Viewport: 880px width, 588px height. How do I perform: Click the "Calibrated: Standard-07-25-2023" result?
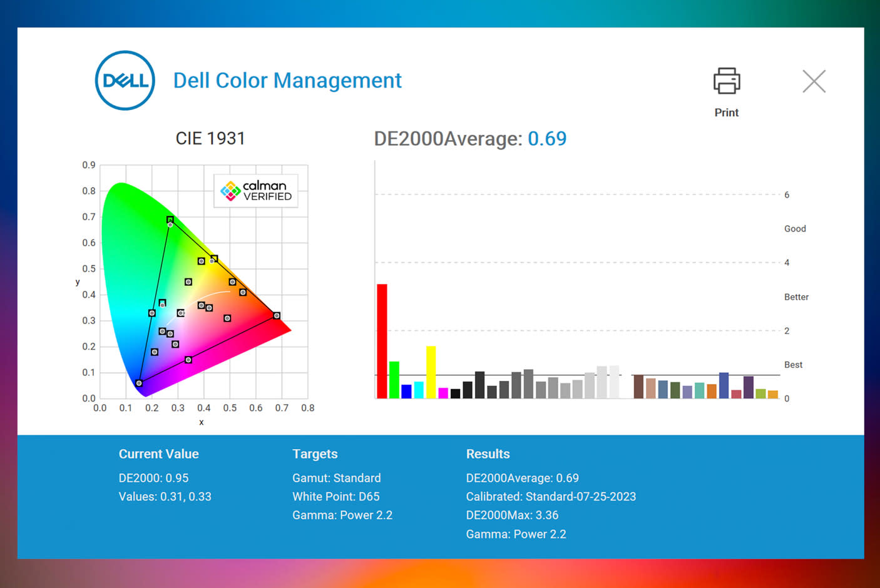point(551,497)
